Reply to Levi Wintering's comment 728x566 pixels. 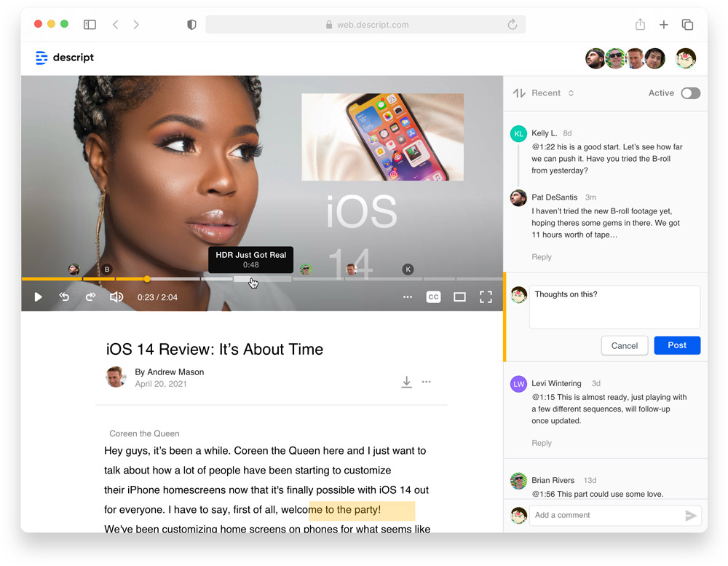[x=541, y=443]
